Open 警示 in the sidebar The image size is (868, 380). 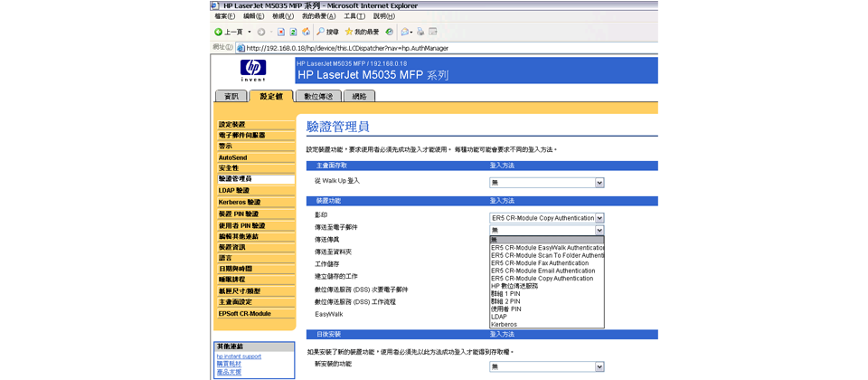(256, 147)
